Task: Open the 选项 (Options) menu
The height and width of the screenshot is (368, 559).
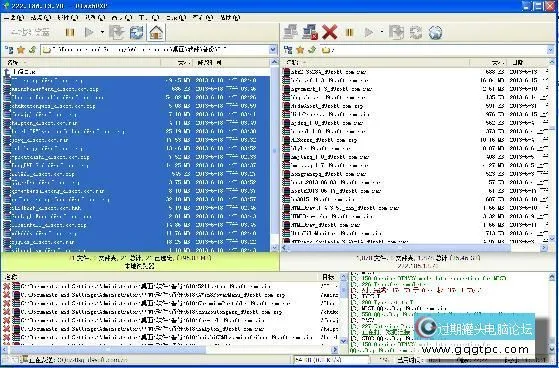Action: tap(68, 17)
